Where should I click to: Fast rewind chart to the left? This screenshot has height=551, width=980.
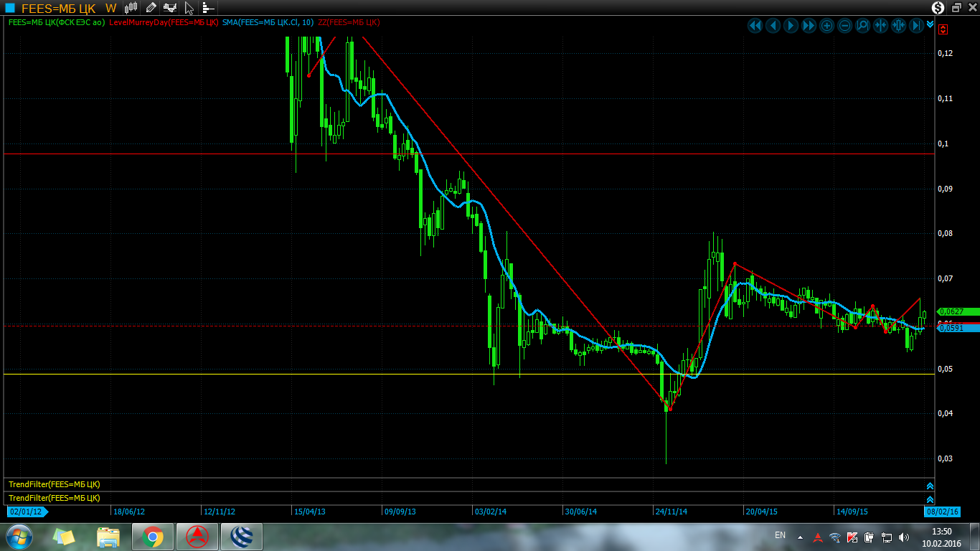tap(755, 26)
